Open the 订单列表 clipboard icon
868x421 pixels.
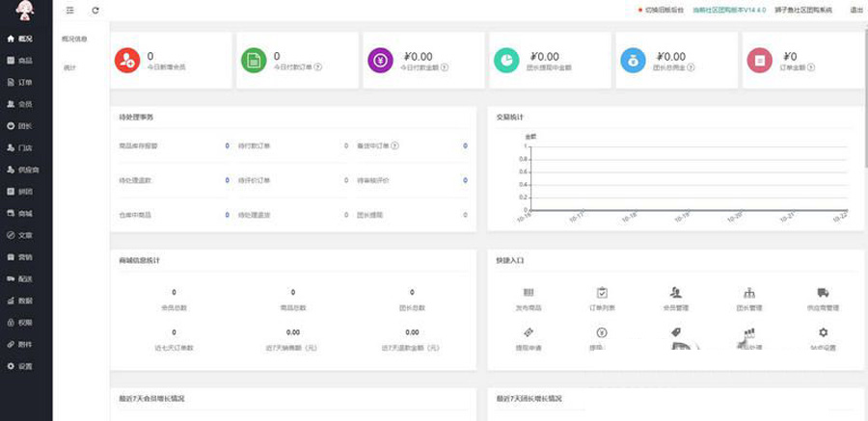click(602, 293)
